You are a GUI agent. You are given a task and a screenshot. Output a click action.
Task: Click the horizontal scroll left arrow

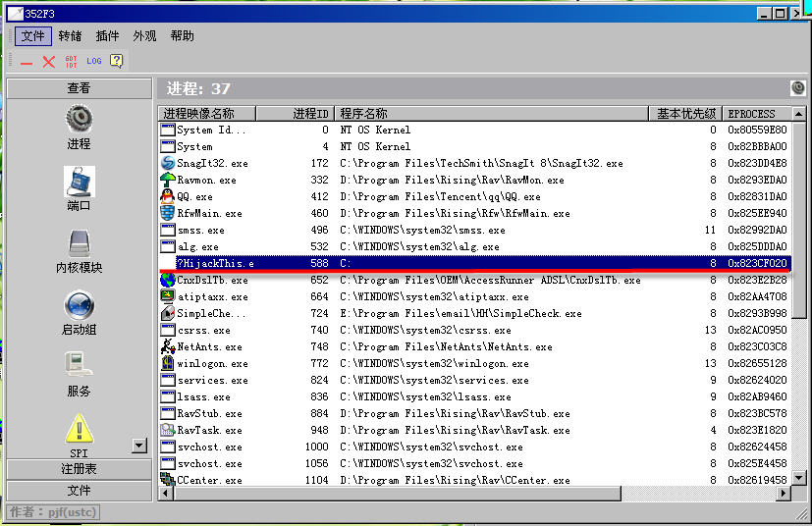[166, 494]
